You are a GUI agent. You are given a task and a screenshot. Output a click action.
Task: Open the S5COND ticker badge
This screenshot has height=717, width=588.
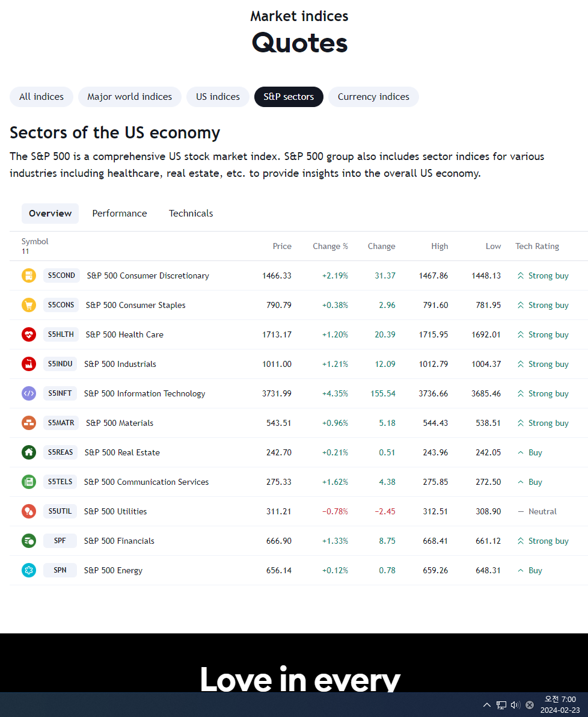(62, 275)
